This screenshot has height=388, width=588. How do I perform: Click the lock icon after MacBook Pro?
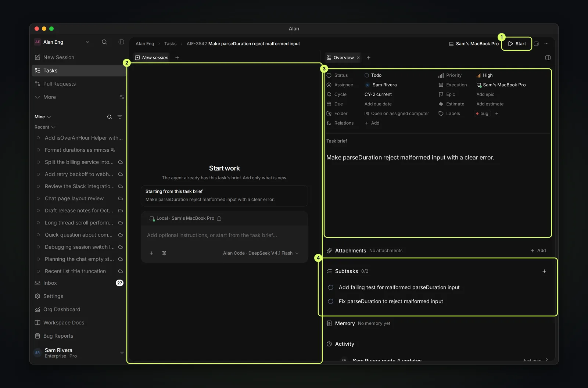pyautogui.click(x=219, y=218)
